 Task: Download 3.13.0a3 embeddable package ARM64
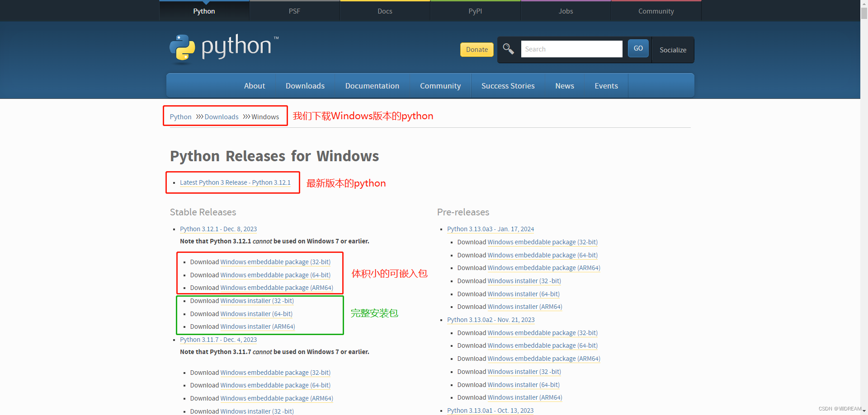544,268
